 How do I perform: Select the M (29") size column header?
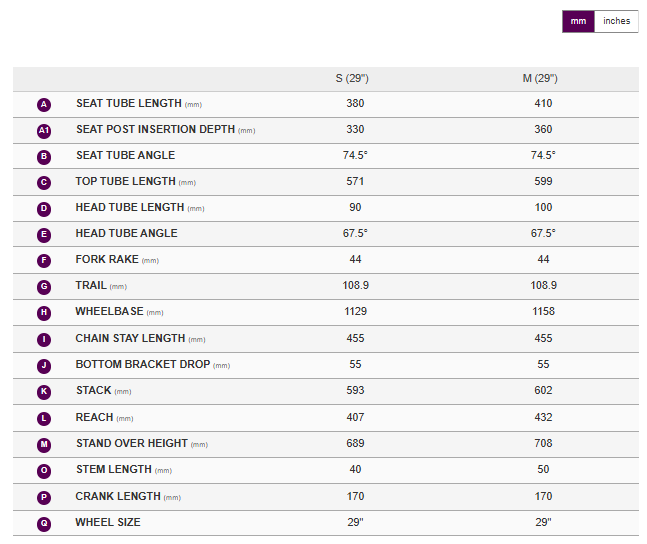pos(543,79)
